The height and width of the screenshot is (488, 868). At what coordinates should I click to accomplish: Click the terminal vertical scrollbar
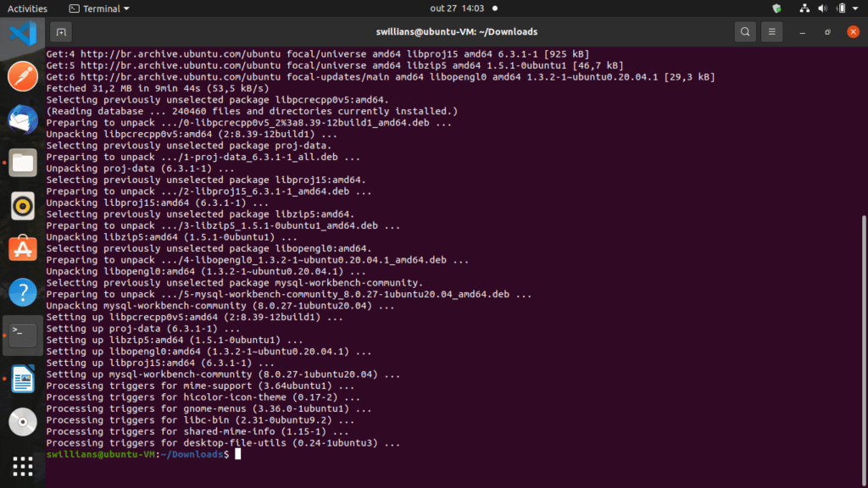[864, 254]
